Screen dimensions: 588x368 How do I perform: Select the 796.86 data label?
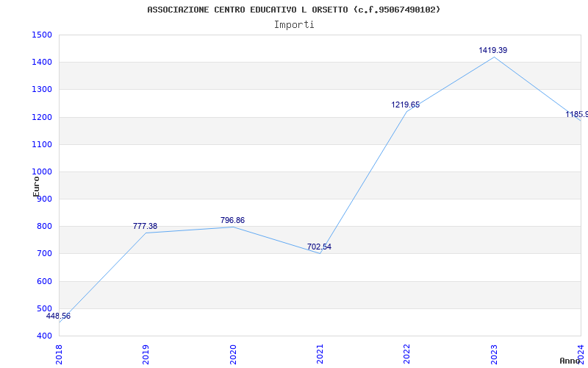point(232,220)
